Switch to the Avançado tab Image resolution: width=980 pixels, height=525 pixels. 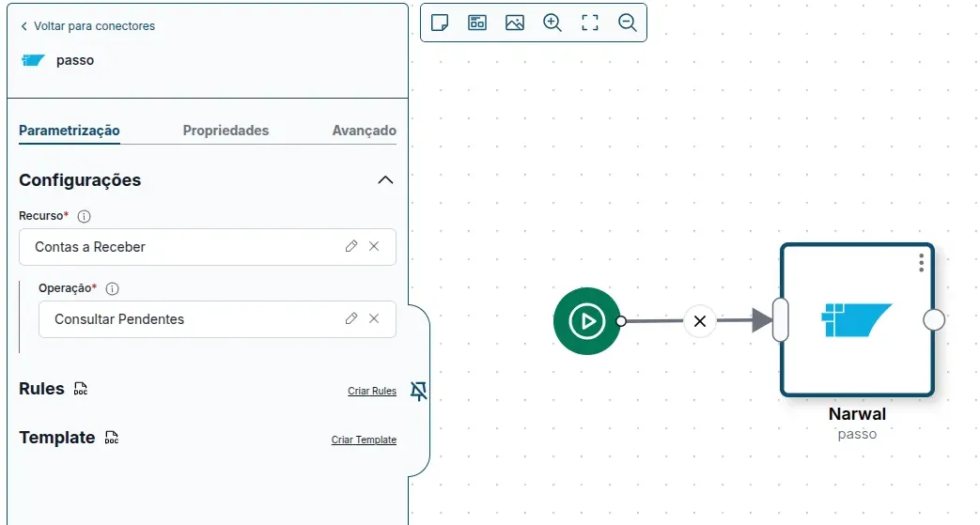pyautogui.click(x=364, y=131)
